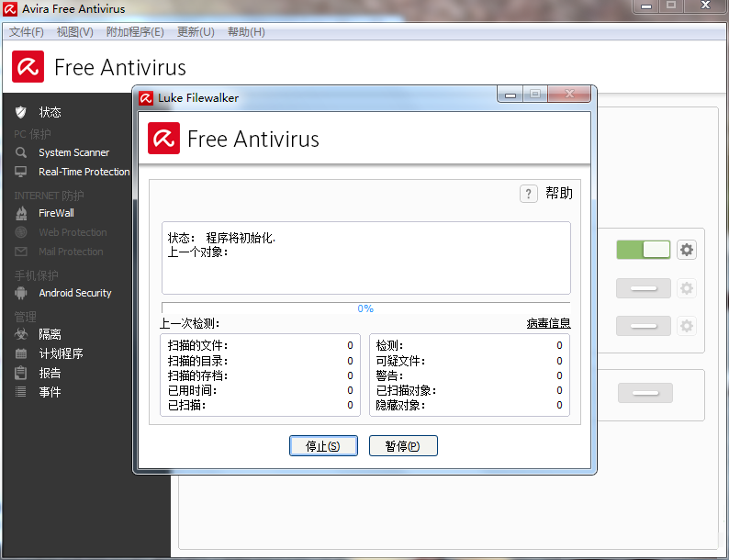Click the System Scanner magnifier icon

click(21, 152)
